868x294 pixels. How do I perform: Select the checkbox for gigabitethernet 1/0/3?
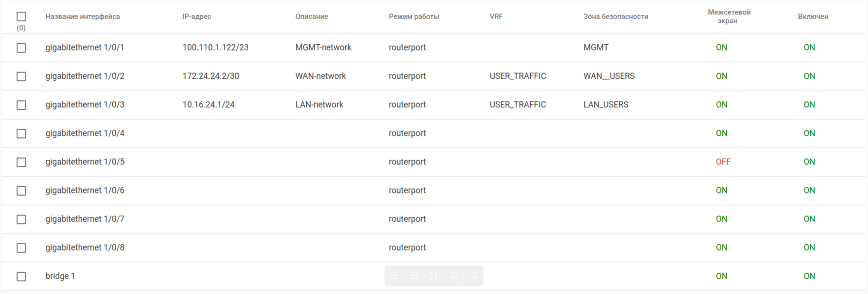point(21,105)
